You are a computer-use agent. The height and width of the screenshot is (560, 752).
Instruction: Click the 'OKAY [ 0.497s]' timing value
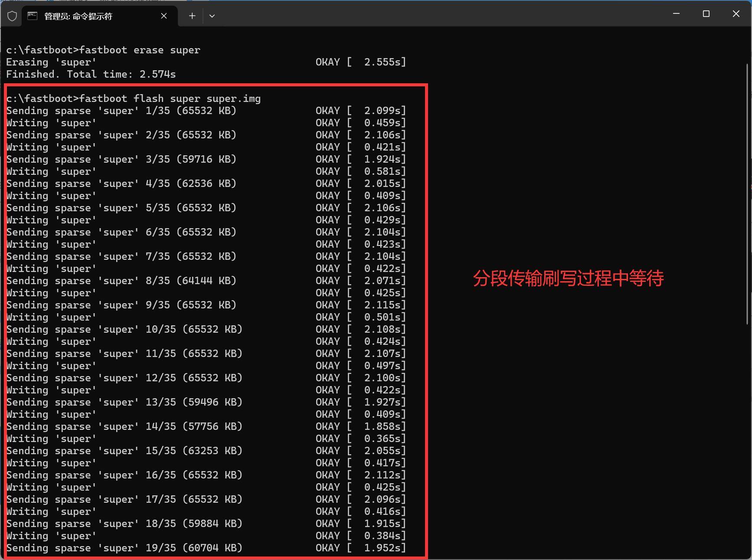[x=361, y=366]
